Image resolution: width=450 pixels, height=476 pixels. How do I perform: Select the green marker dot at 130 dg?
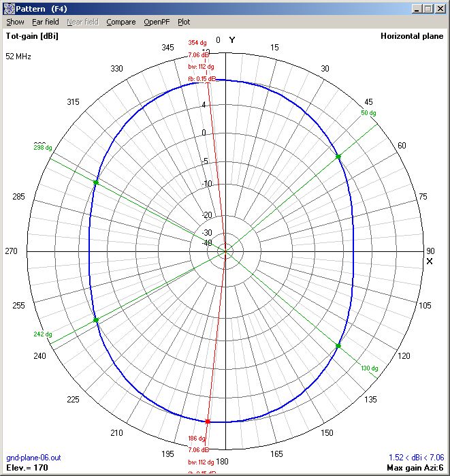pyautogui.click(x=338, y=347)
